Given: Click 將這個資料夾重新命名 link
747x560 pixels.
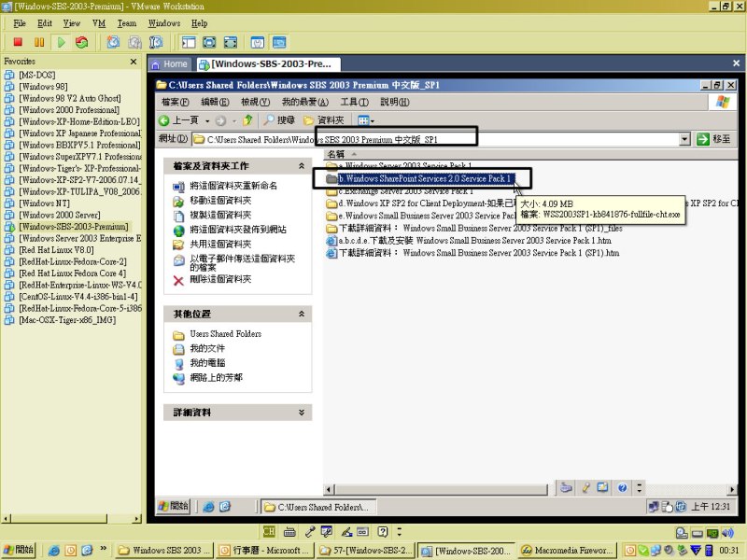Looking at the screenshot, I should 233,186.
